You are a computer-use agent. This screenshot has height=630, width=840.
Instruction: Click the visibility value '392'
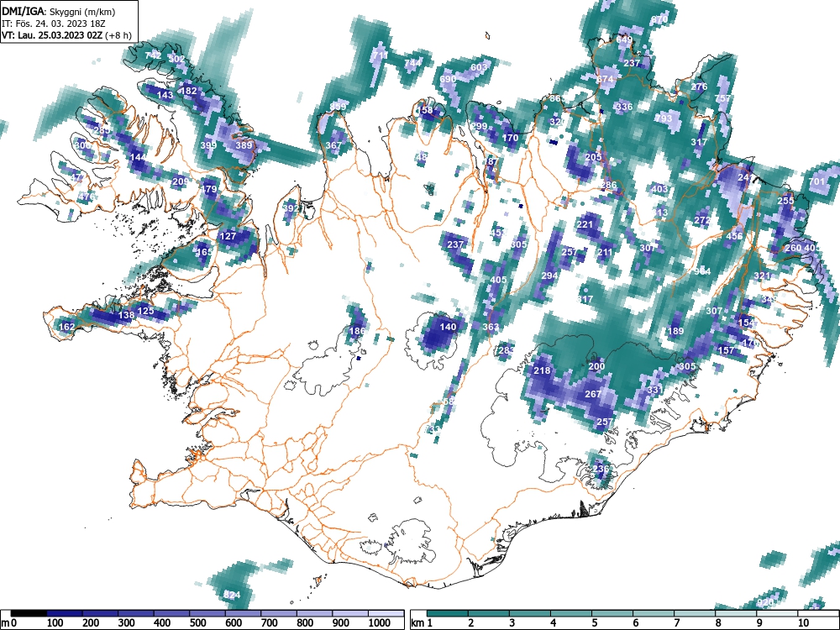(291, 208)
